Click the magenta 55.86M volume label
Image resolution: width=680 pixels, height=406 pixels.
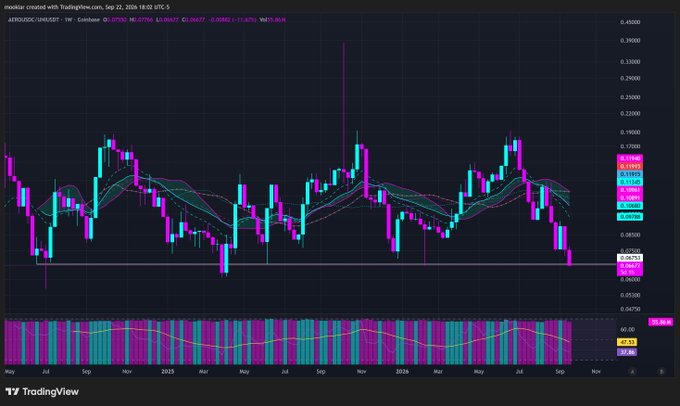[x=661, y=322]
